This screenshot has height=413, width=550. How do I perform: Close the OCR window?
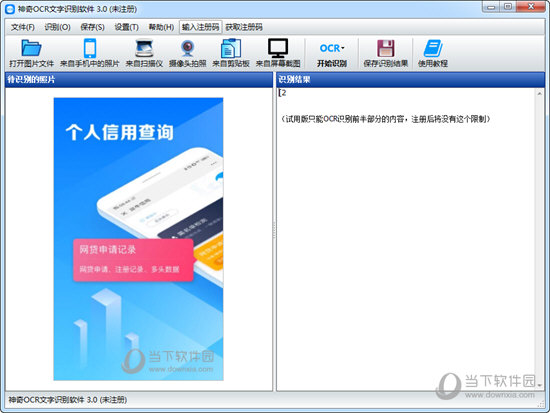point(531,7)
